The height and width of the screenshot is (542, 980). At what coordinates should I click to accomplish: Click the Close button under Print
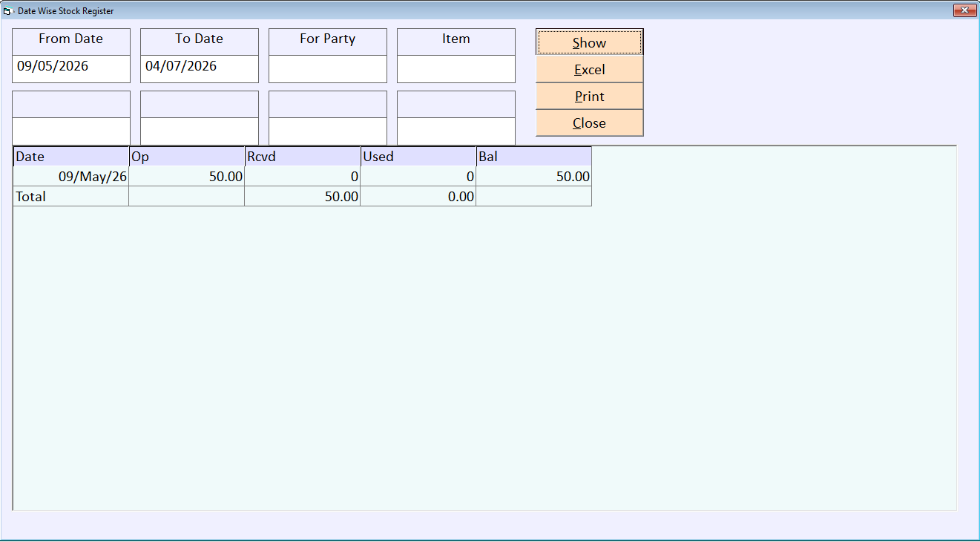589,123
